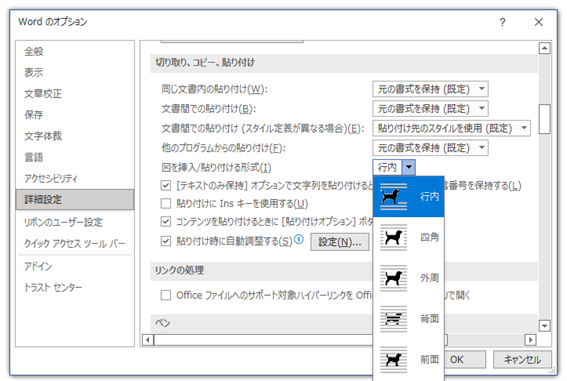Open the アクセシビリティ category
567x381 pixels.
(75, 178)
